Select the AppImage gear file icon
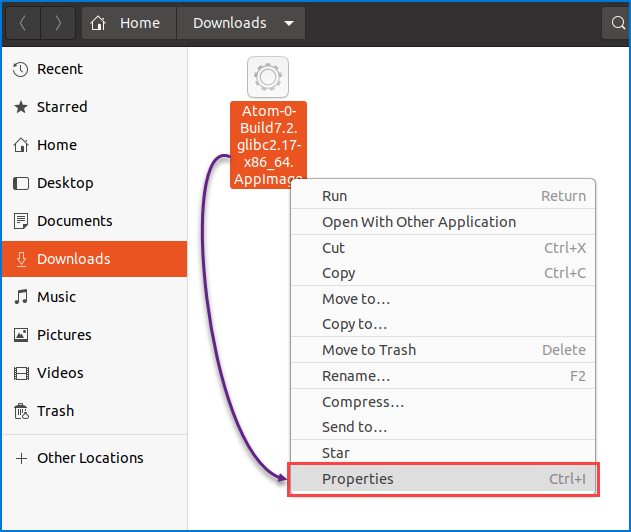631x532 pixels. click(268, 77)
